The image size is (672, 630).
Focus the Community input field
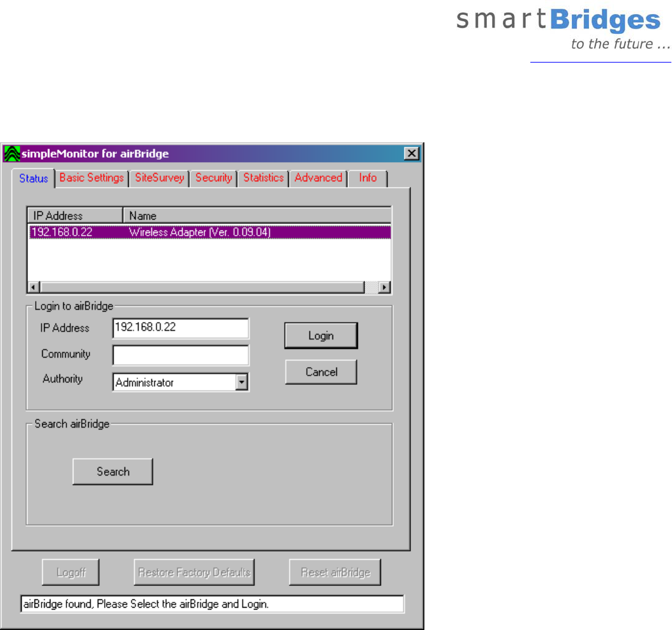point(181,356)
